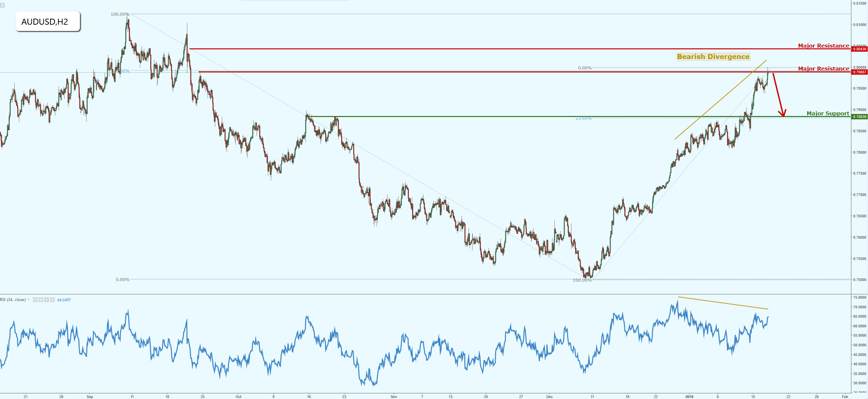Click the Feb label on time axis
This screenshot has width=868, height=399.
tap(845, 397)
